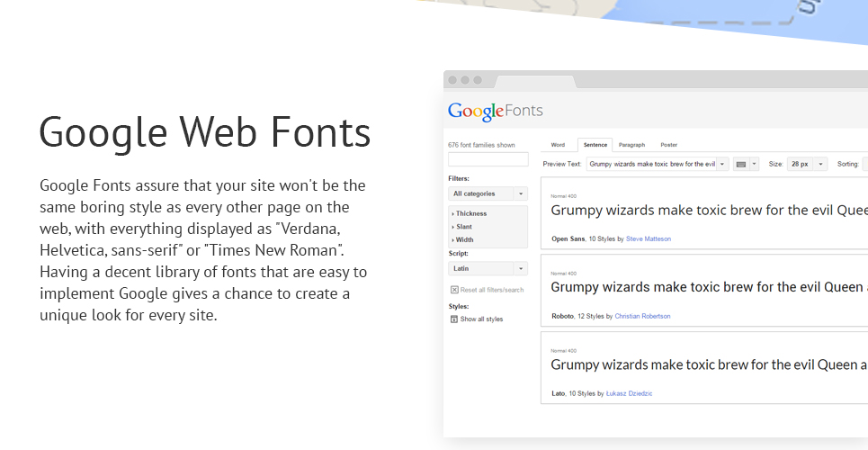Click the Script: label
The width and height of the screenshot is (868, 450).
click(459, 253)
